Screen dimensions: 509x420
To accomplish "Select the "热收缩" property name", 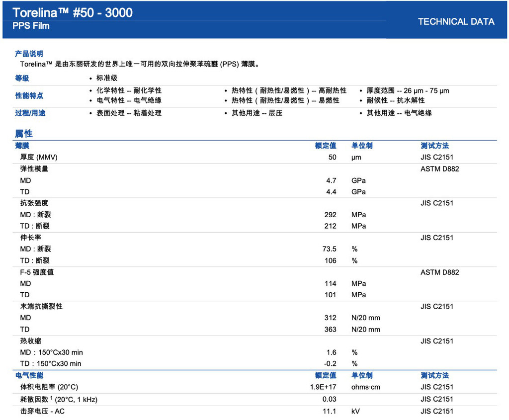I will click(30, 341).
